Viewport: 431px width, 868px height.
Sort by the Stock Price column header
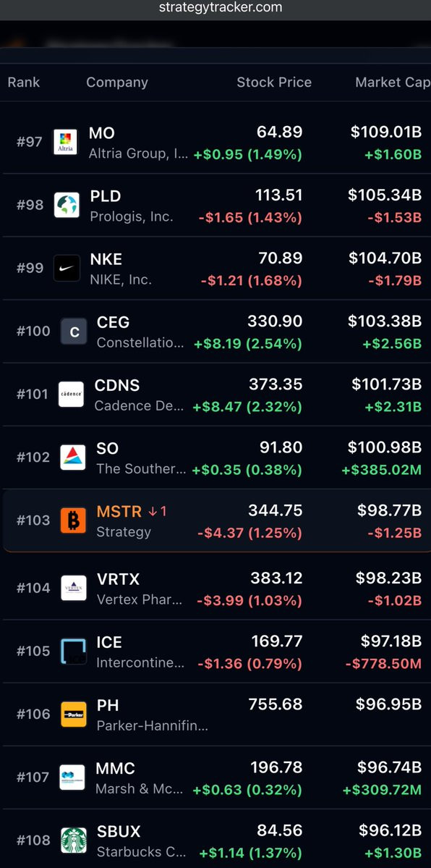tap(274, 83)
